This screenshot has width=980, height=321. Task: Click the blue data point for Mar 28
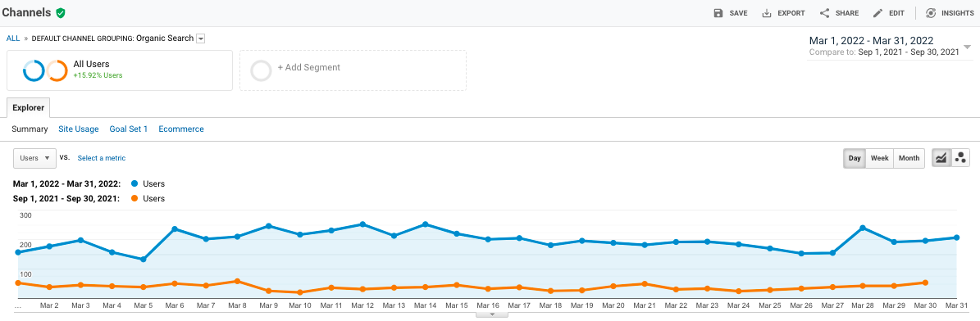(x=863, y=228)
